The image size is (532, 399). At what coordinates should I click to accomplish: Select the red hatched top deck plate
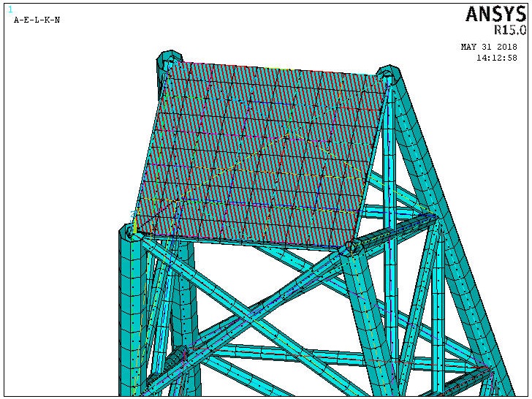pos(262,154)
